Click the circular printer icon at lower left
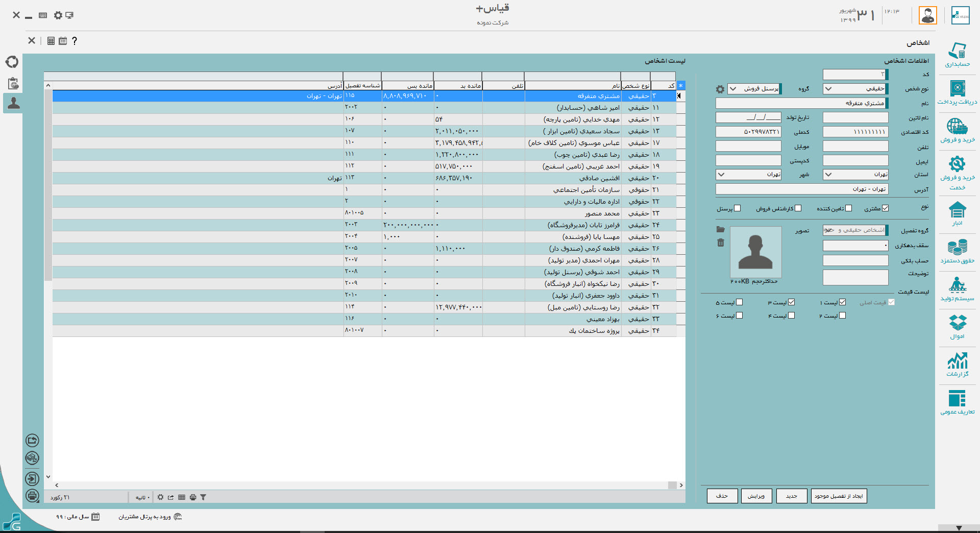Image resolution: width=980 pixels, height=533 pixels. click(32, 496)
